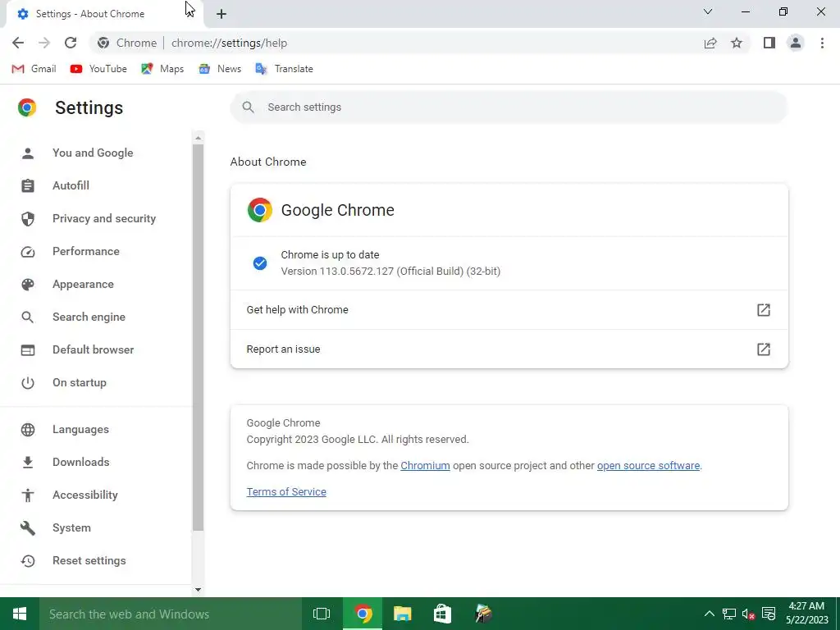This screenshot has width=840, height=630.
Task: Open File Explorer from the taskbar
Action: point(402,614)
